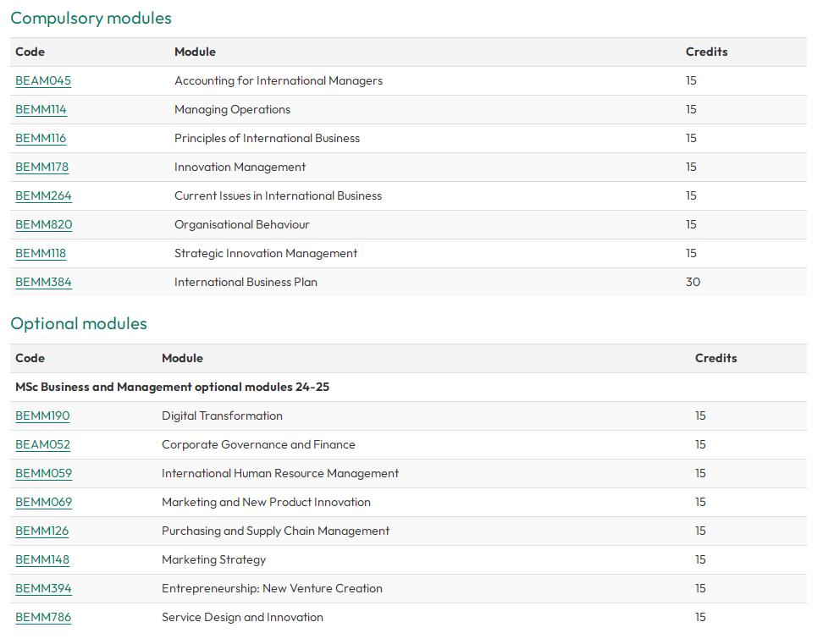Select 'Service Design and Innovation' text

tap(242, 617)
